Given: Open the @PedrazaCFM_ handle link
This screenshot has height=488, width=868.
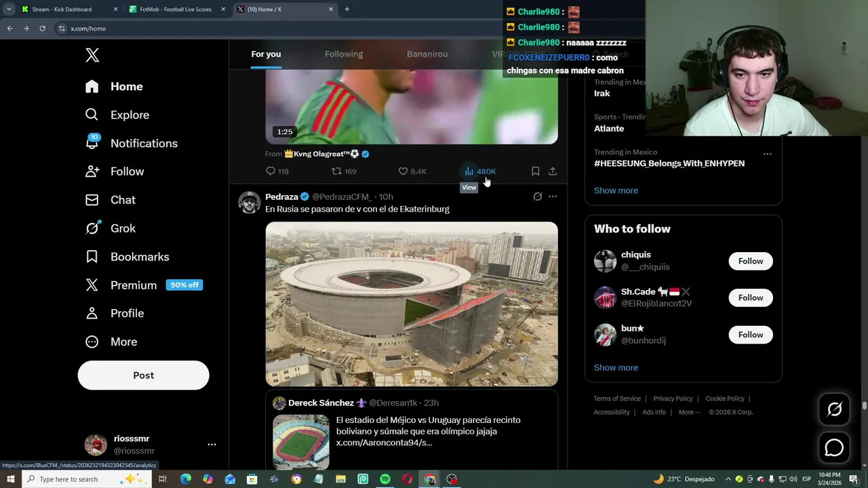Looking at the screenshot, I should [x=342, y=197].
